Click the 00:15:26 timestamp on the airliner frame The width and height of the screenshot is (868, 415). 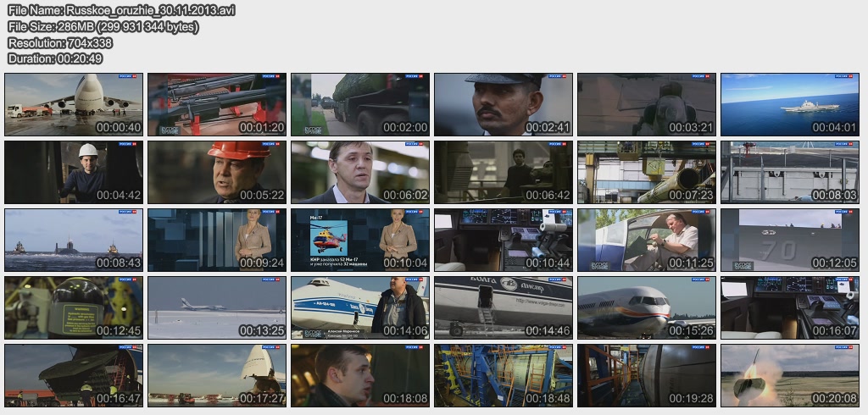pos(691,331)
